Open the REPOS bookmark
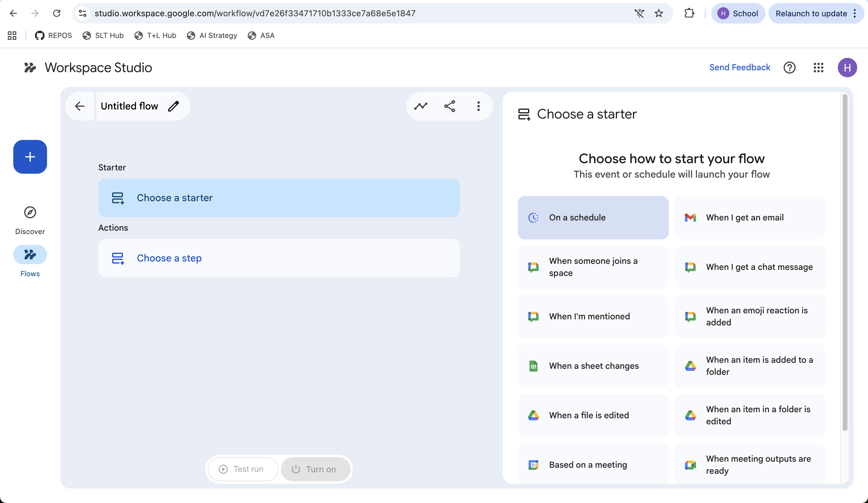 coord(53,36)
